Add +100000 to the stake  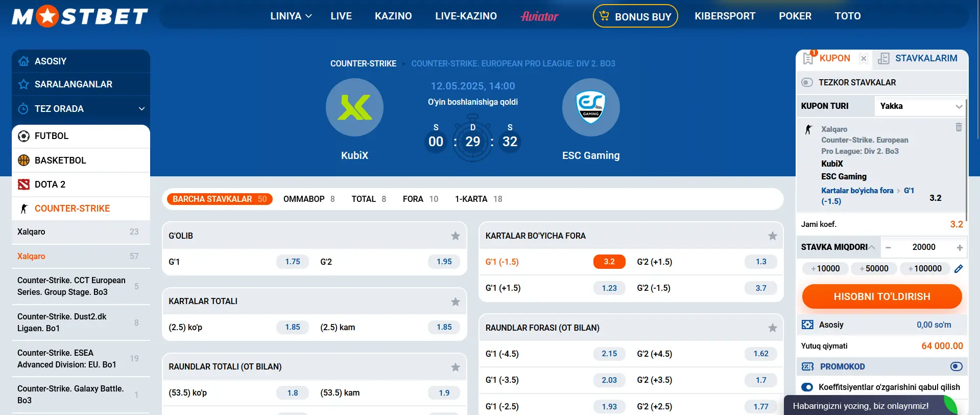pyautogui.click(x=925, y=269)
